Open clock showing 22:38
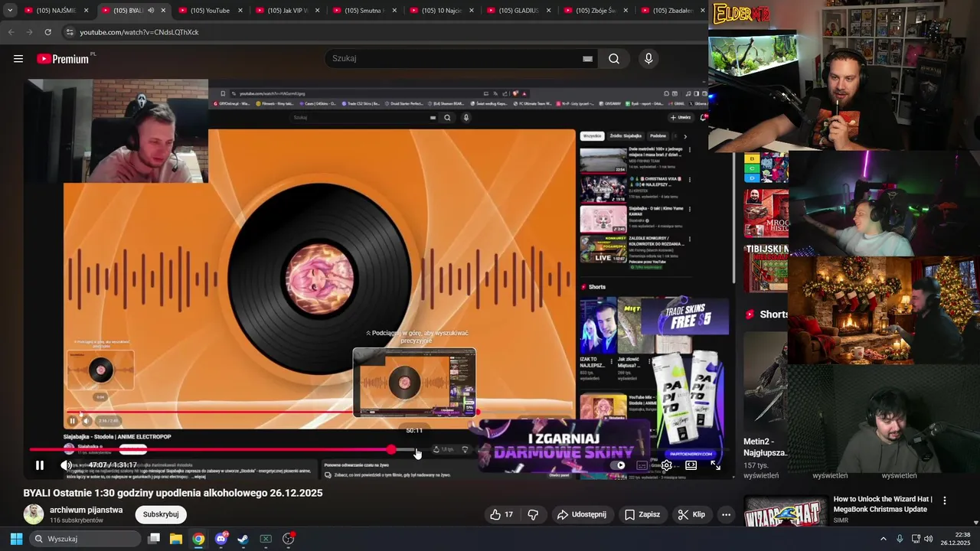The image size is (980, 551). pyautogui.click(x=955, y=539)
